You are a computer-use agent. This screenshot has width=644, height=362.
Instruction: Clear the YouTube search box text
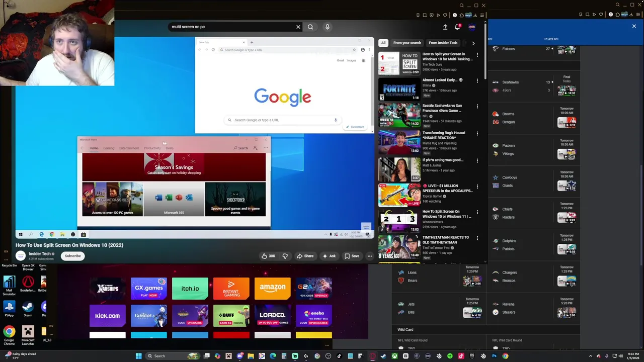tap(298, 27)
